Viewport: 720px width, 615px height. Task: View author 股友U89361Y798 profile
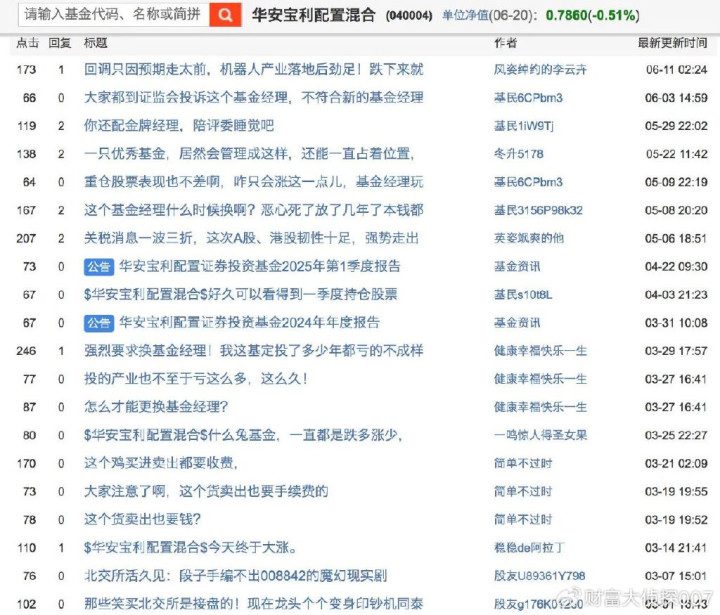point(540,576)
